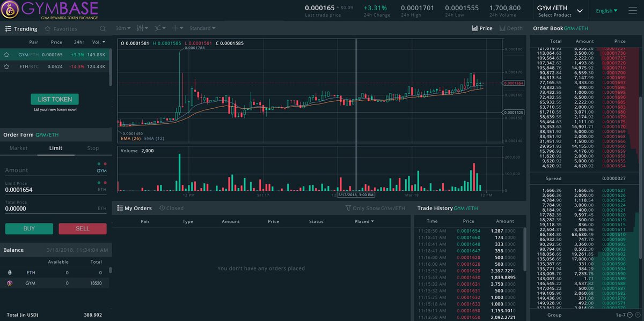The image size is (644, 321).
Task: Change language from English dropdown
Action: [606, 10]
